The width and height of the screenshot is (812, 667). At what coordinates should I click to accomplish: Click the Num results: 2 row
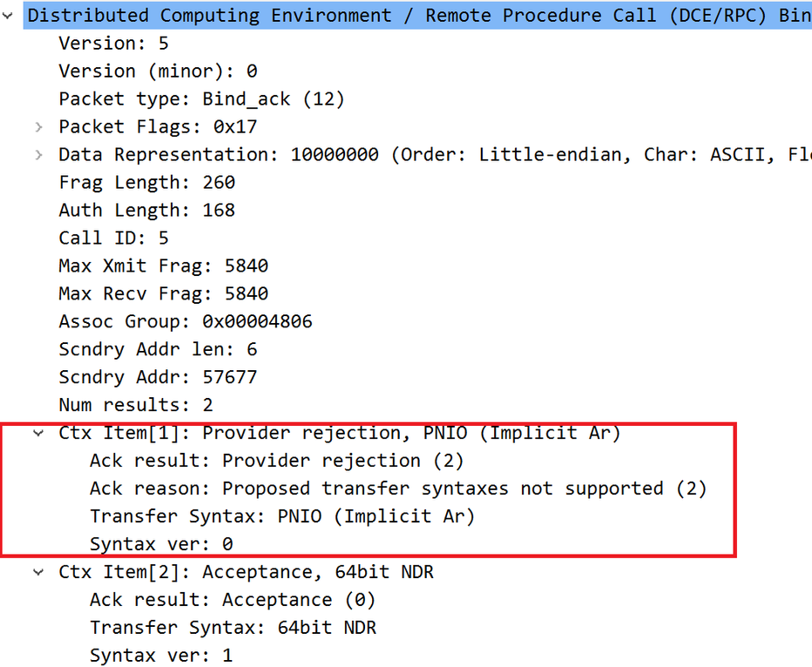click(135, 406)
